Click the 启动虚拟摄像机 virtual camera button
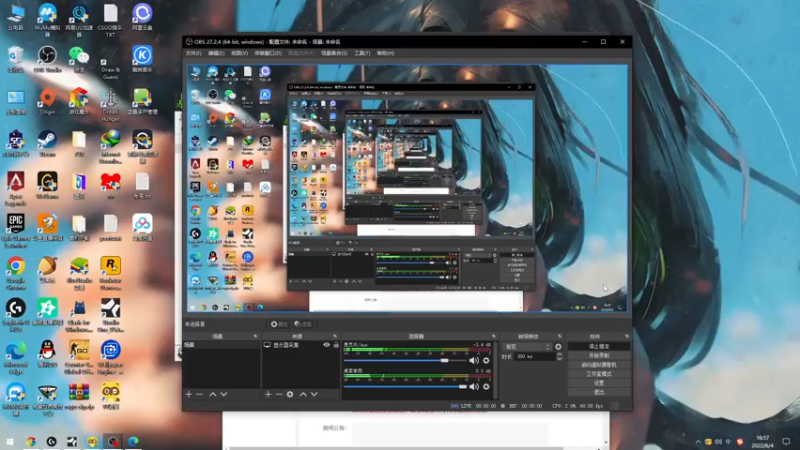800x450 pixels. click(599, 365)
